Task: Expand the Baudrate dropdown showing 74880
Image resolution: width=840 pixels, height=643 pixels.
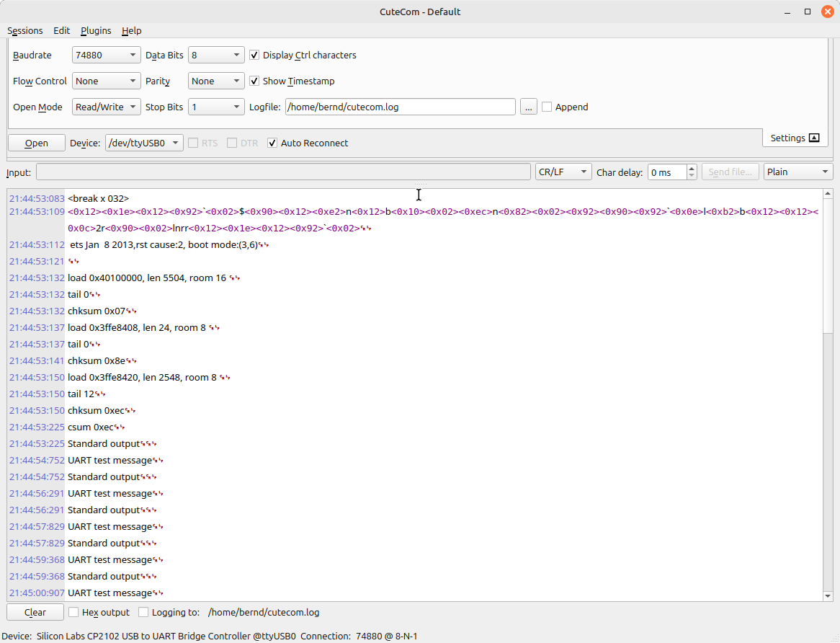Action: [x=106, y=56]
